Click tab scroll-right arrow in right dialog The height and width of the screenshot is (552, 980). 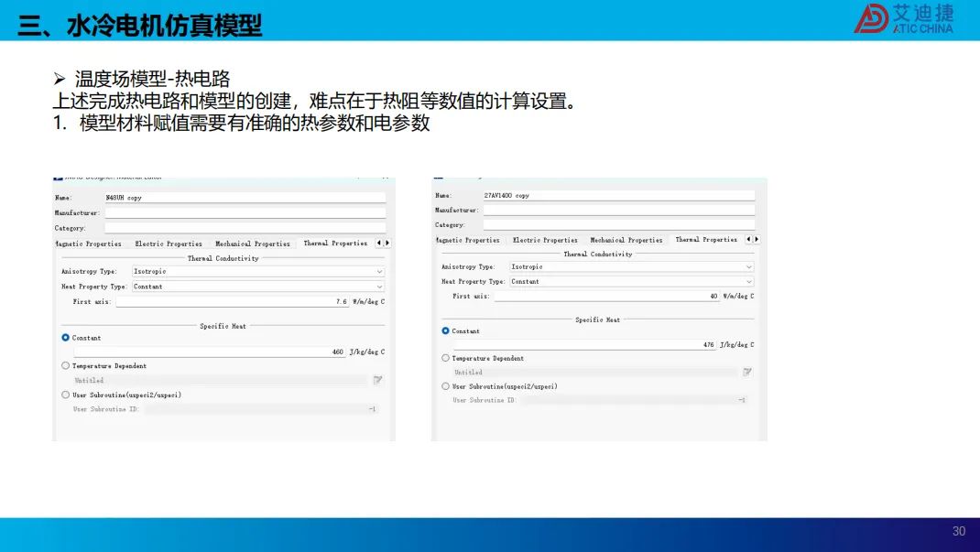(x=757, y=239)
